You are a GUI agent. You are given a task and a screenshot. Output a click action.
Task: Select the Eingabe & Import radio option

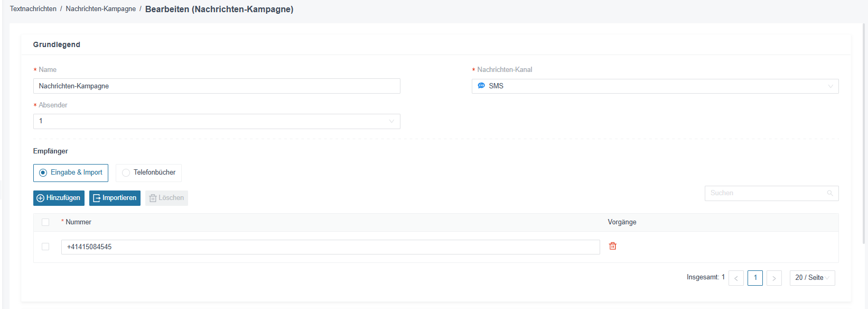[71, 172]
